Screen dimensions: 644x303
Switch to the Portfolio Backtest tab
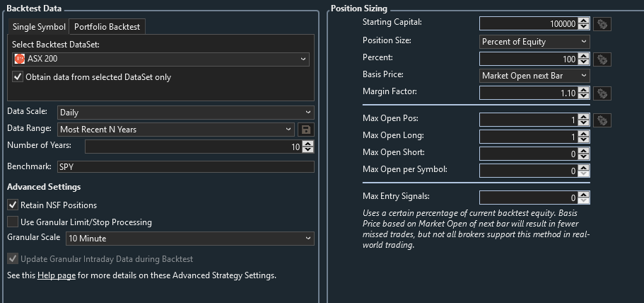coord(107,27)
